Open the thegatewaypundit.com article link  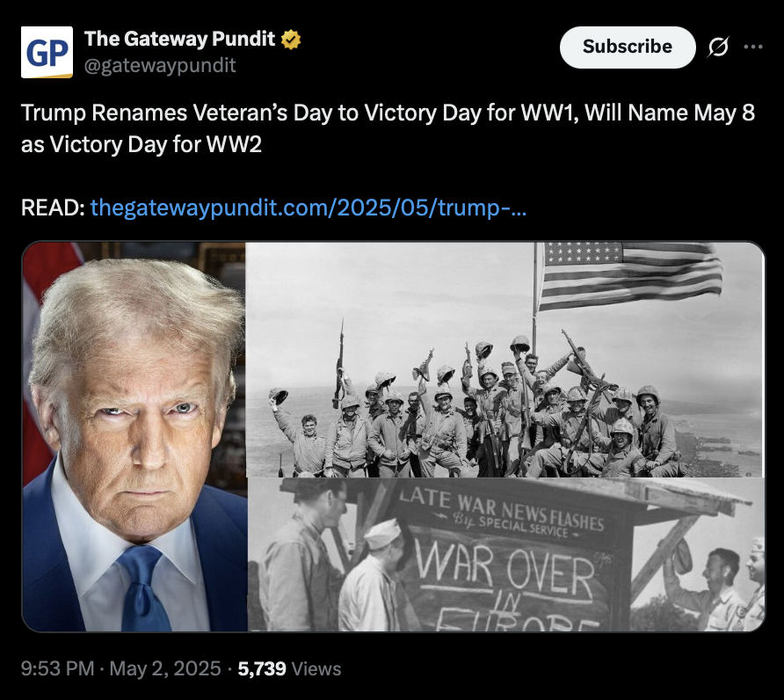click(308, 208)
